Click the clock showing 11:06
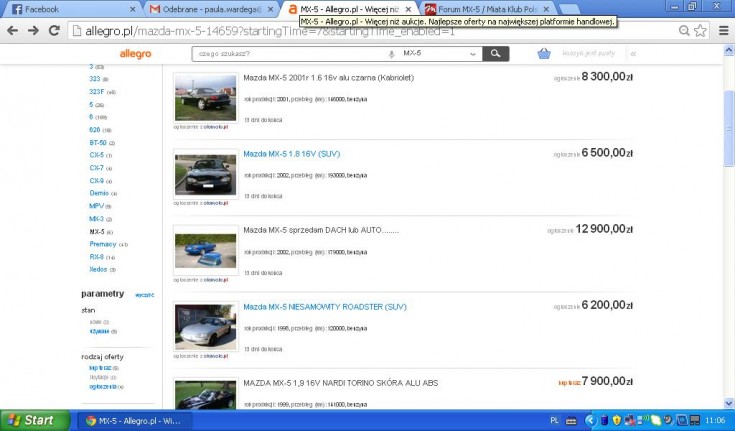The image size is (735, 431). point(715,421)
